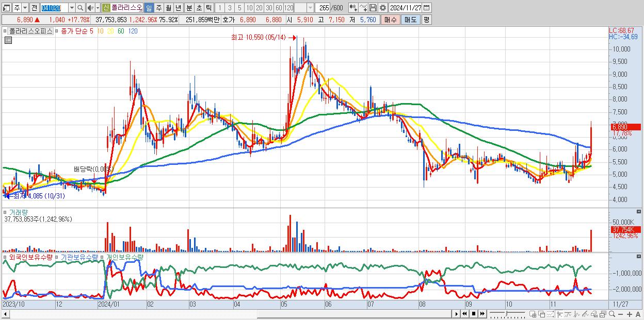Toggle the small square before 거래량 label
This screenshot has width=644, height=320.
pos(5,212)
